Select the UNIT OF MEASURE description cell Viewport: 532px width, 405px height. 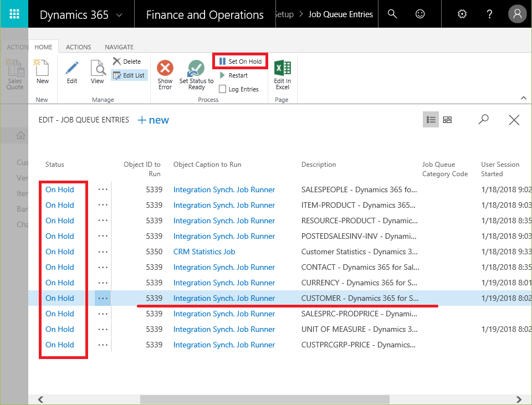click(x=359, y=329)
